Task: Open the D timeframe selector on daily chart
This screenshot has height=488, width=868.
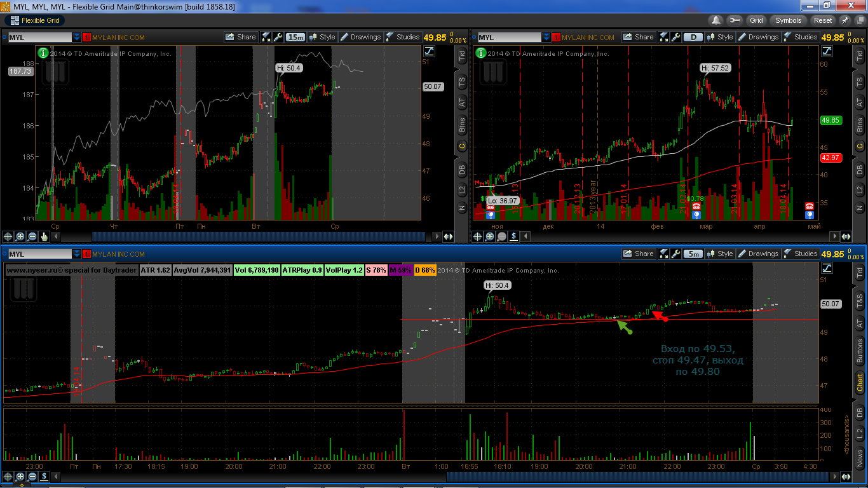Action: (693, 37)
